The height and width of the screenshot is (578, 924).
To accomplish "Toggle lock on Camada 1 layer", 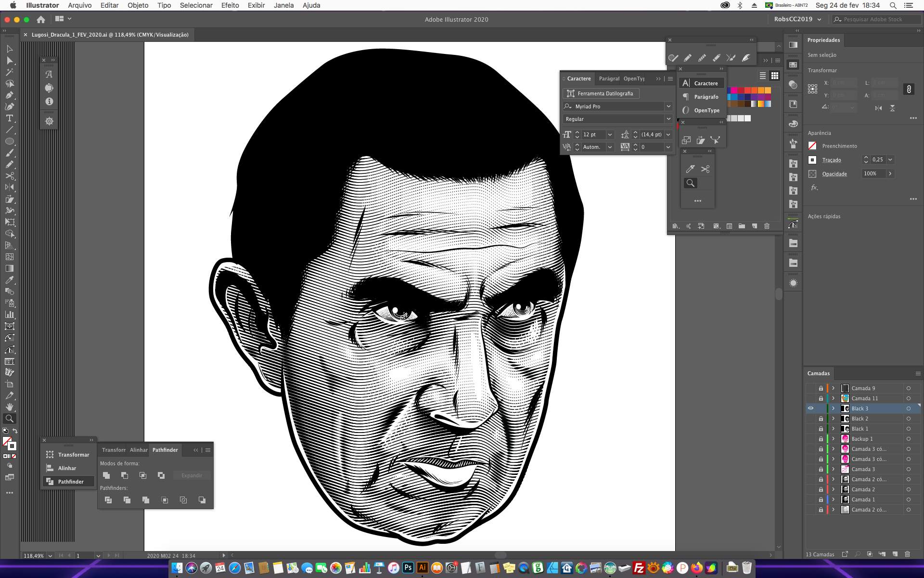I will pos(821,499).
